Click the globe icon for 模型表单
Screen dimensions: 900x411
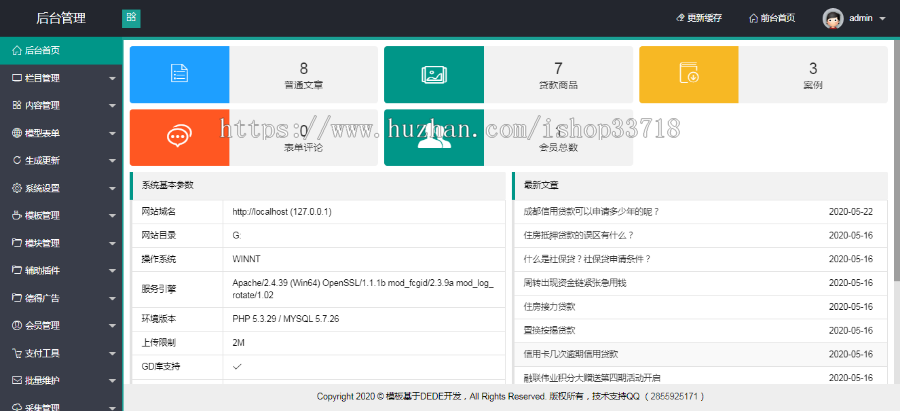click(x=17, y=133)
